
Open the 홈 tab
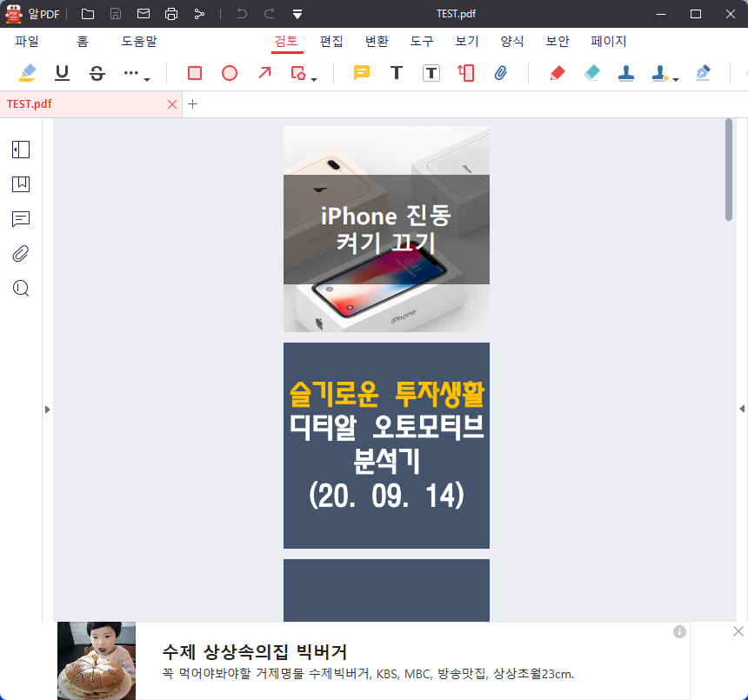[83, 41]
